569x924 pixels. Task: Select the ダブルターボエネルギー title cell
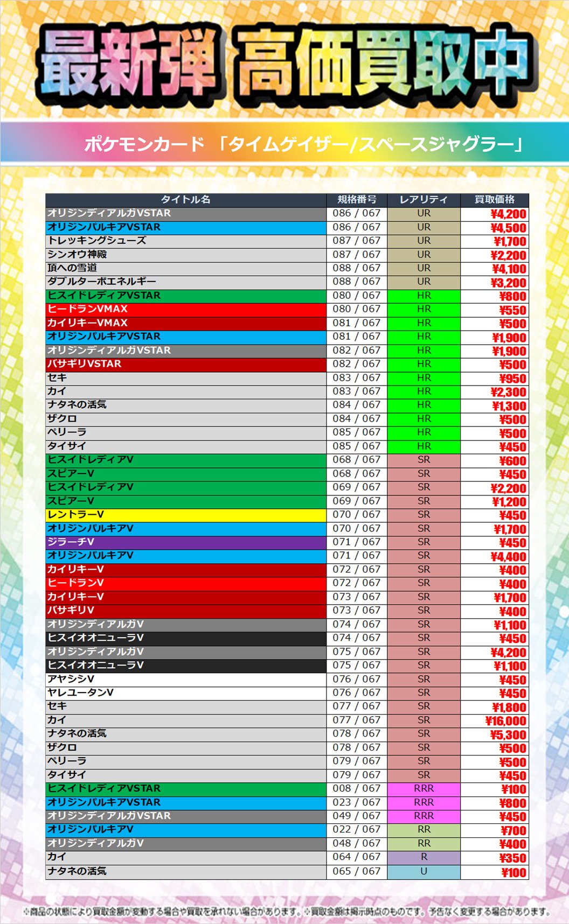pos(186,282)
